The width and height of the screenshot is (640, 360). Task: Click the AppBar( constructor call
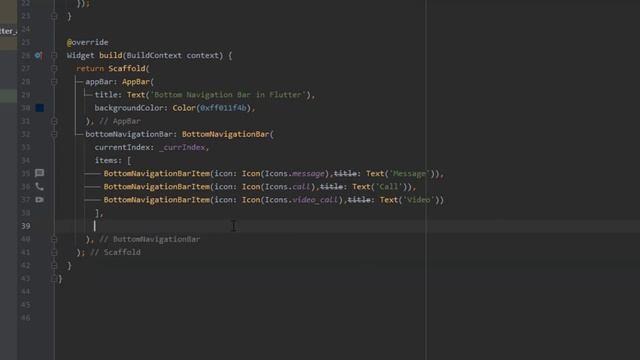pyautogui.click(x=138, y=82)
